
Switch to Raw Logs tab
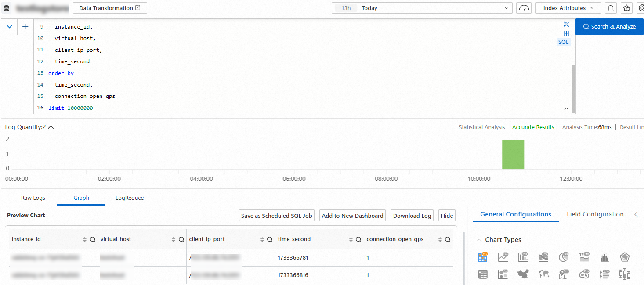(x=33, y=198)
